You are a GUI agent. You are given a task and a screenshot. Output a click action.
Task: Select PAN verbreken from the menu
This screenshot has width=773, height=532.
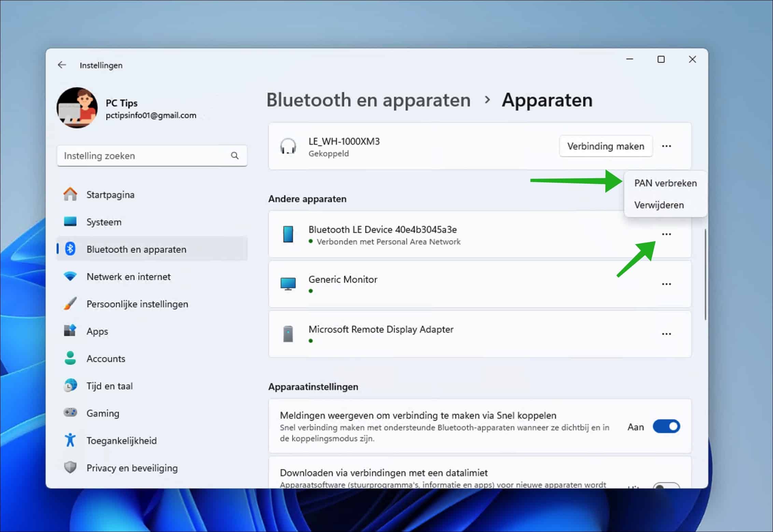(665, 183)
